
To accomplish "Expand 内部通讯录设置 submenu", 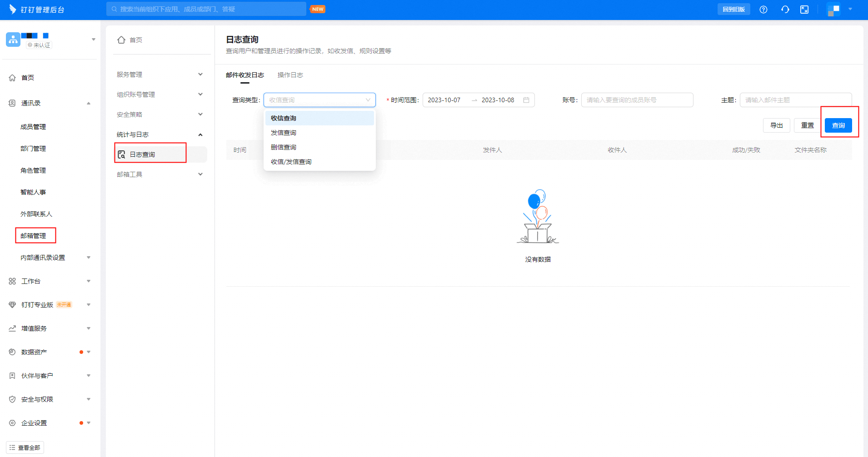I will tap(89, 258).
